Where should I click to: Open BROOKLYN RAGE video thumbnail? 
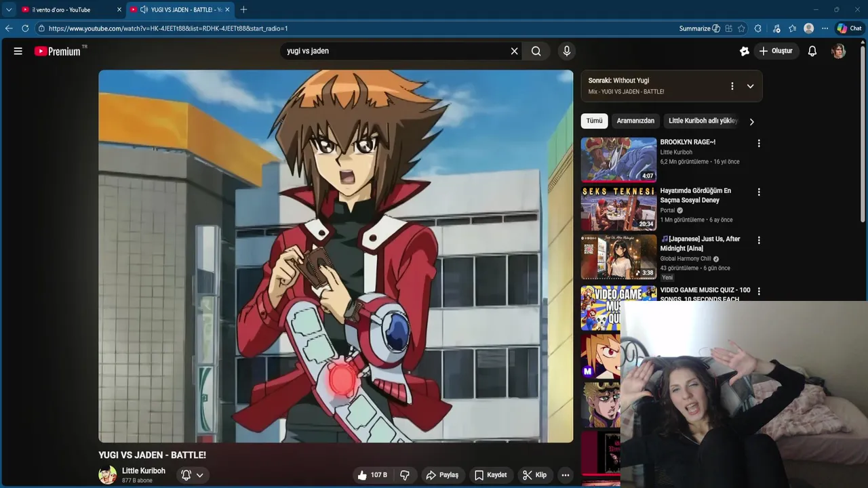[x=618, y=159]
